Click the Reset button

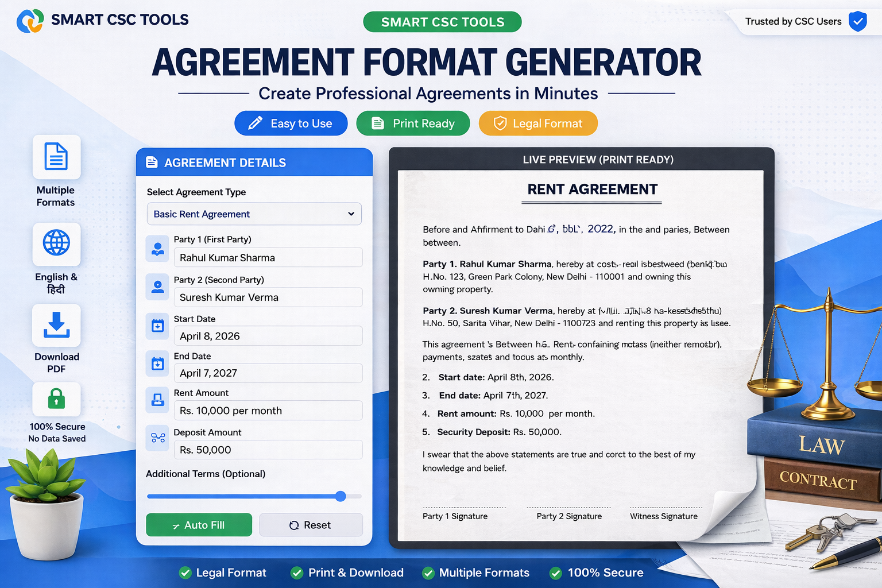tap(311, 524)
